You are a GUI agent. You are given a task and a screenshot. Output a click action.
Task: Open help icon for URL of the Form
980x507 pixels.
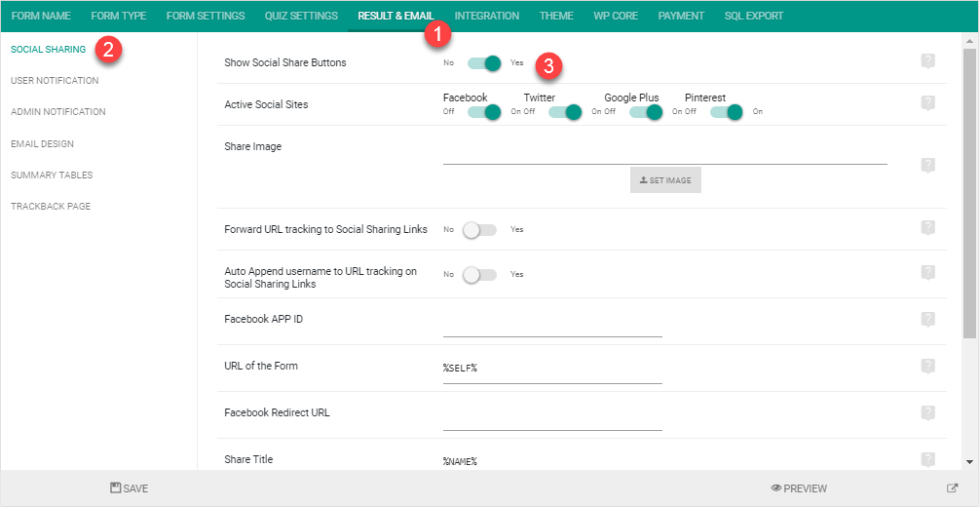(x=928, y=367)
